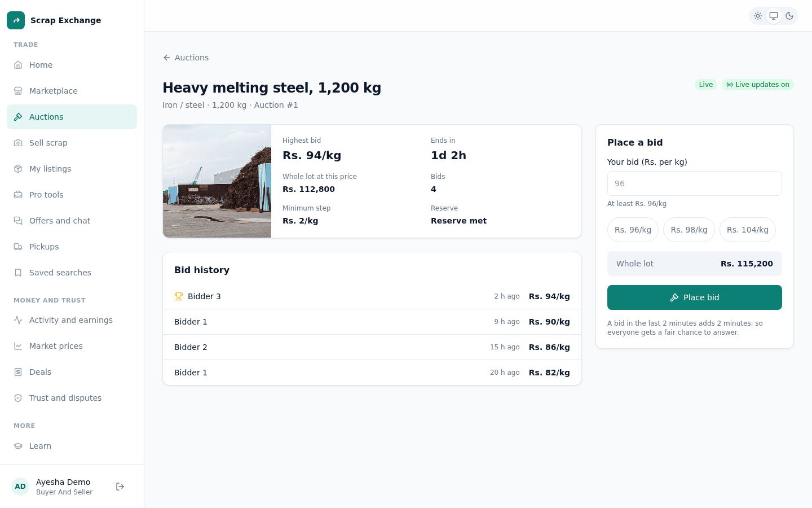Click the Bidder 3 trophy icon
This screenshot has height=508, width=812.
tap(179, 296)
